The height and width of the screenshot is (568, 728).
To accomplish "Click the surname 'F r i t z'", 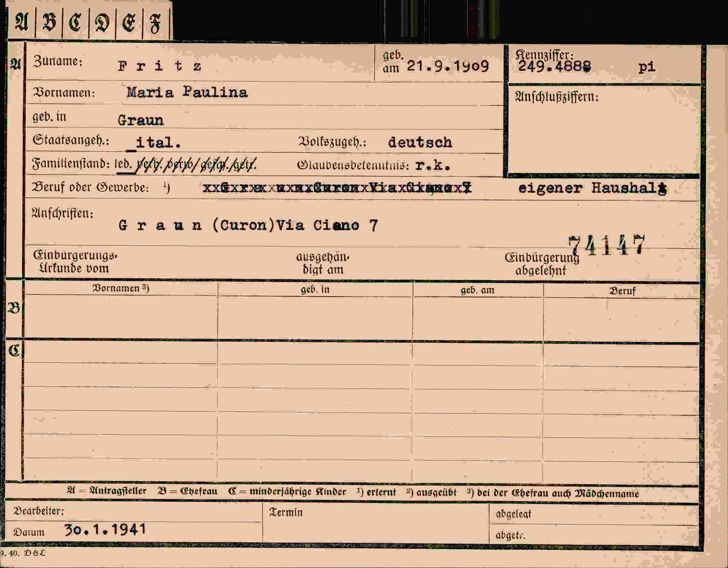I will [x=159, y=66].
